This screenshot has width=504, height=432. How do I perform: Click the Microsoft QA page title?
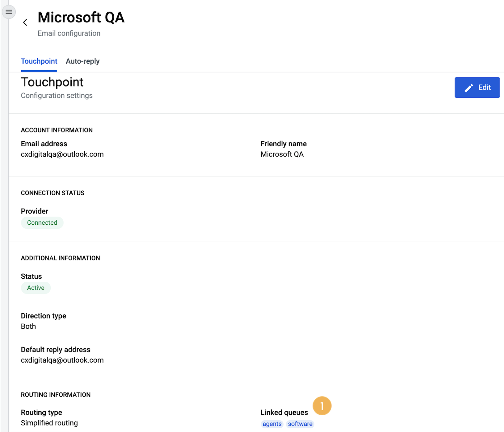81,17
